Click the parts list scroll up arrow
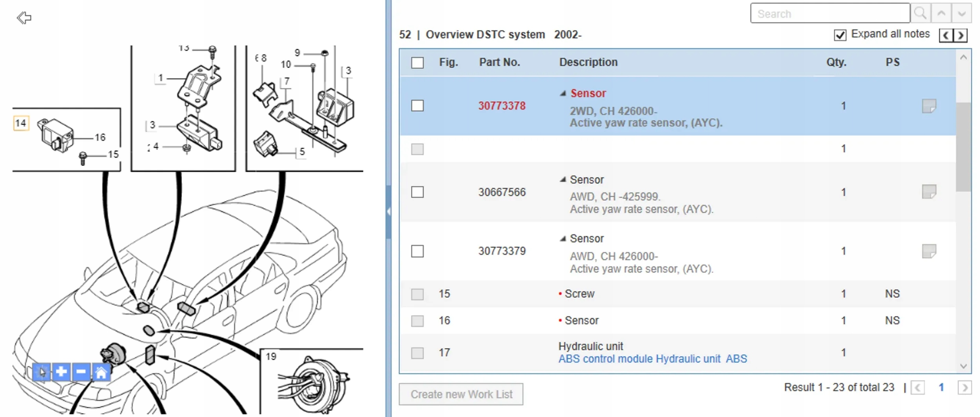This screenshot has height=417, width=980. (964, 57)
